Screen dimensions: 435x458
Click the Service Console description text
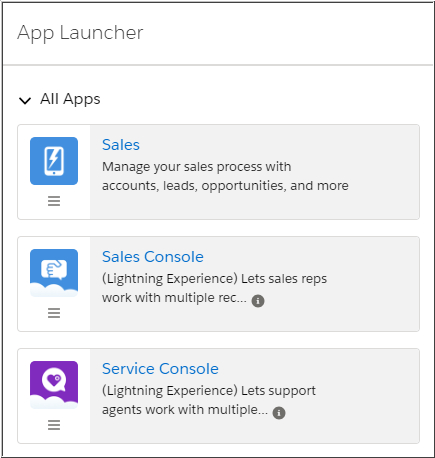[209, 400]
